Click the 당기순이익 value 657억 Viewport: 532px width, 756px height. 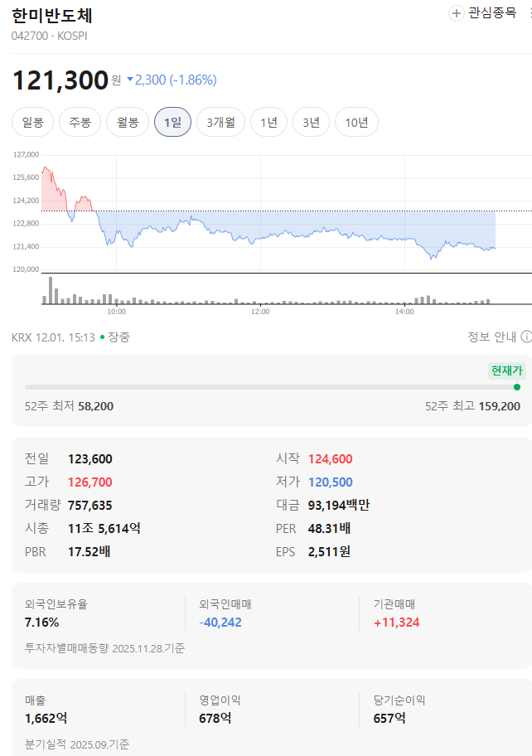[x=389, y=719]
